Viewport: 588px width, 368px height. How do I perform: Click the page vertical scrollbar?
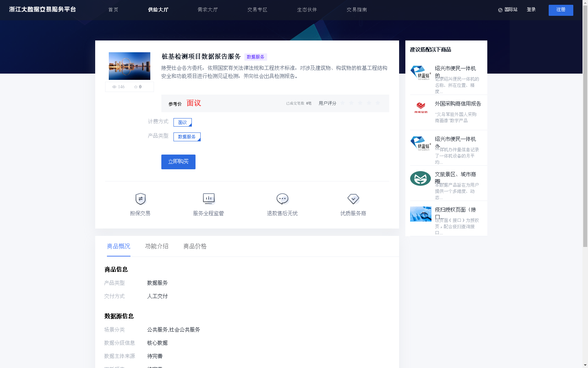point(585,127)
